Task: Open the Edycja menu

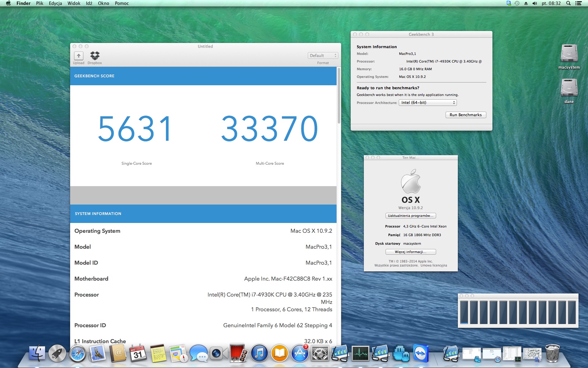Action: pyautogui.click(x=55, y=3)
